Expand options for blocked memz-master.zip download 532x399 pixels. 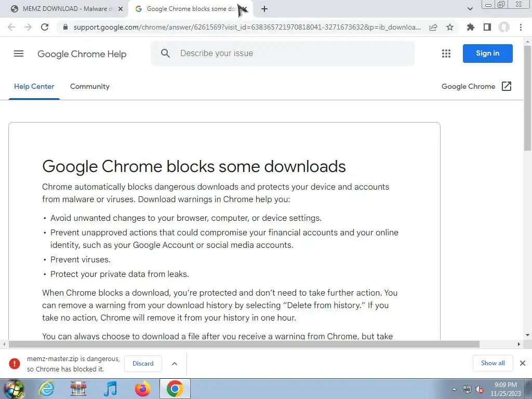click(x=175, y=363)
